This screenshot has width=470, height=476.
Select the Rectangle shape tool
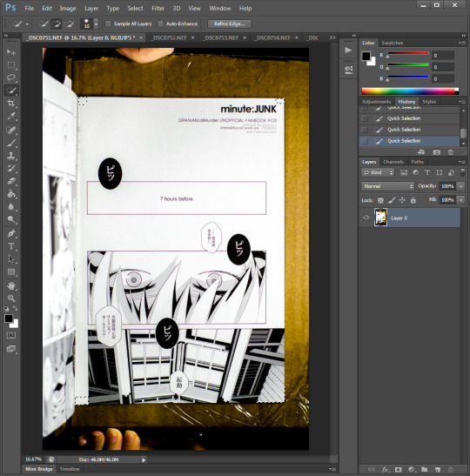point(11,272)
